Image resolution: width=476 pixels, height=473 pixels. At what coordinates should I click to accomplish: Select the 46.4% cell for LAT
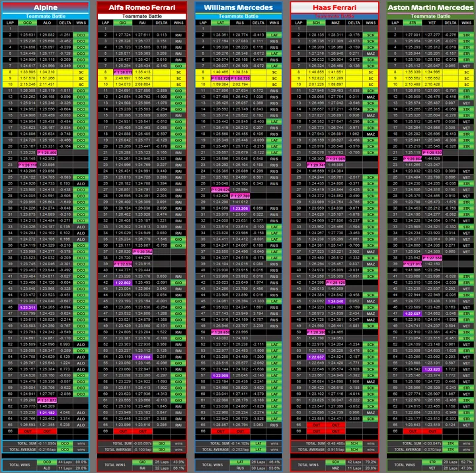pyautogui.click(x=274, y=462)
